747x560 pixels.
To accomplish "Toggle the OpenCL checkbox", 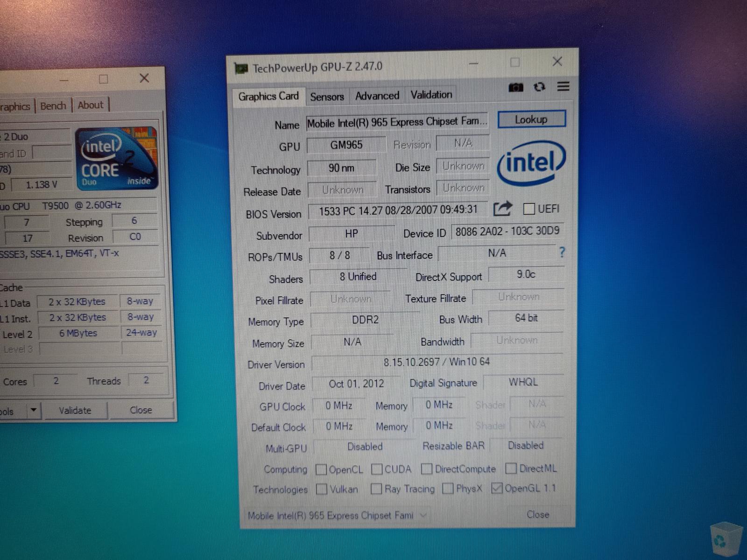I will (321, 469).
